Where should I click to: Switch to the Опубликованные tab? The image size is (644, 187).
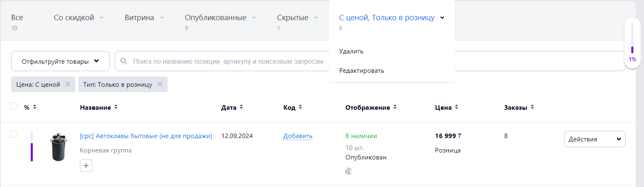click(x=216, y=18)
